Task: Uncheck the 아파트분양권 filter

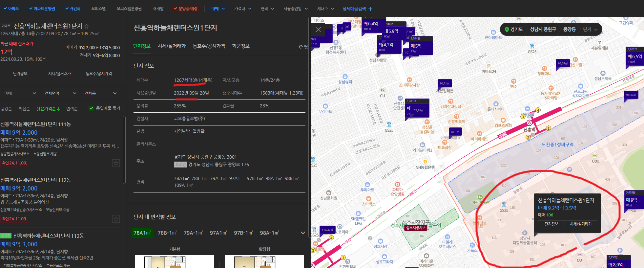Action: (x=42, y=9)
